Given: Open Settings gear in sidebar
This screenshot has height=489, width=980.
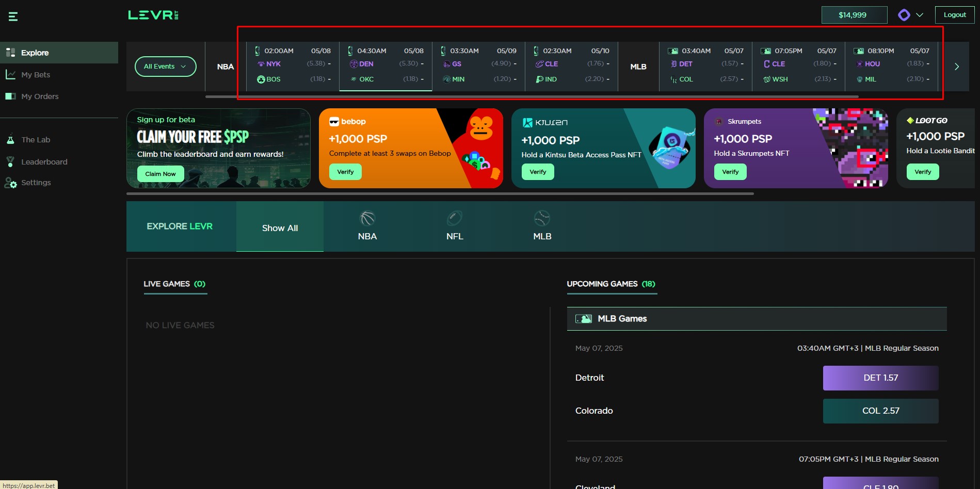Looking at the screenshot, I should coord(11,183).
